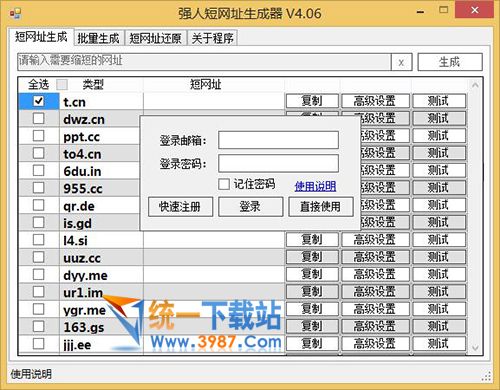Click scroll up arrow of list
Image resolution: width=500 pixels, height=390 pixels.
click(475, 85)
